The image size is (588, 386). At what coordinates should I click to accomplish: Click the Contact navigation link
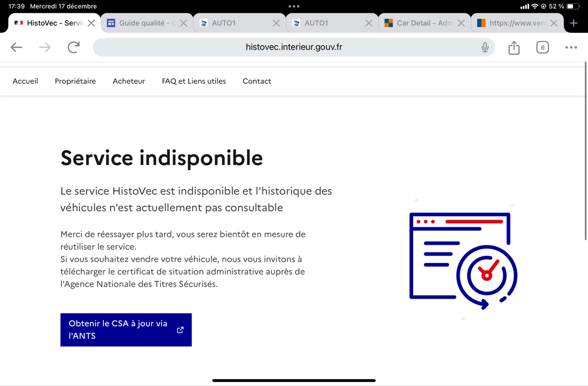(257, 81)
